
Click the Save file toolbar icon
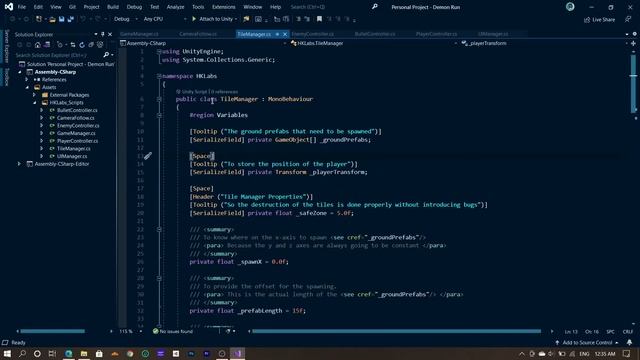(x=62, y=19)
